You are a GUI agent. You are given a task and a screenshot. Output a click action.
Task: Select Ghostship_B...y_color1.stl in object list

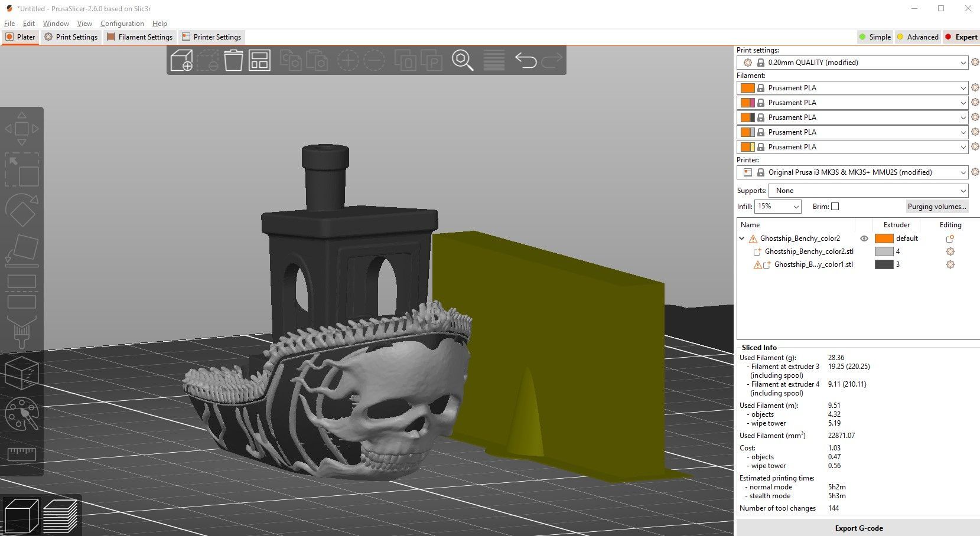tap(813, 264)
